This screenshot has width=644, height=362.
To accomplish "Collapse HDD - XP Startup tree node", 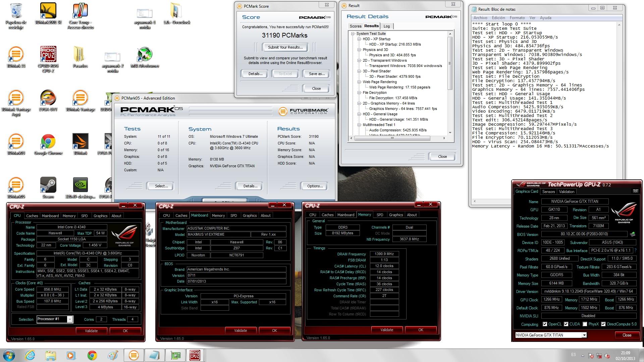I will pyautogui.click(x=359, y=39).
